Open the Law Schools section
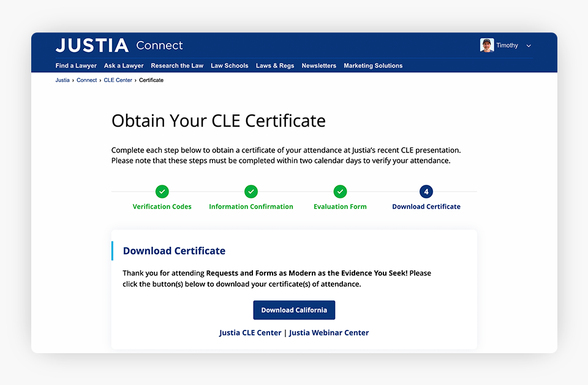Screen dimensions: 588x385 pyautogui.click(x=230, y=65)
